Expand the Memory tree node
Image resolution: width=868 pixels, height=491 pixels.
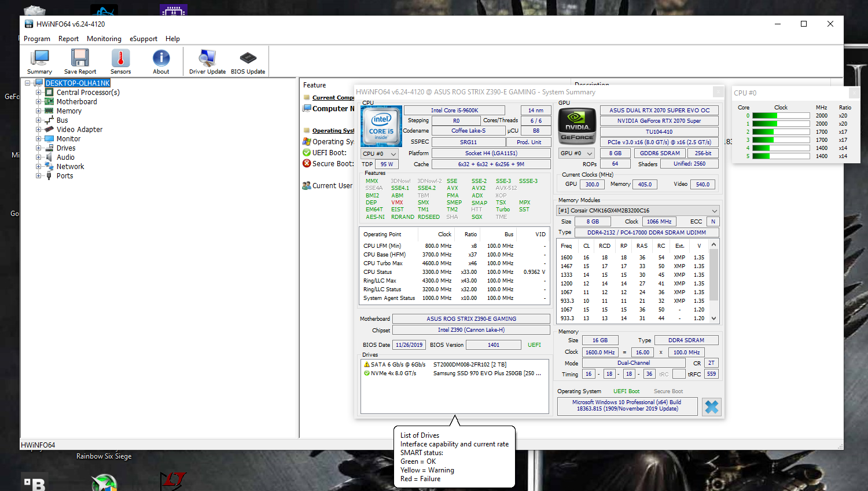(39, 111)
